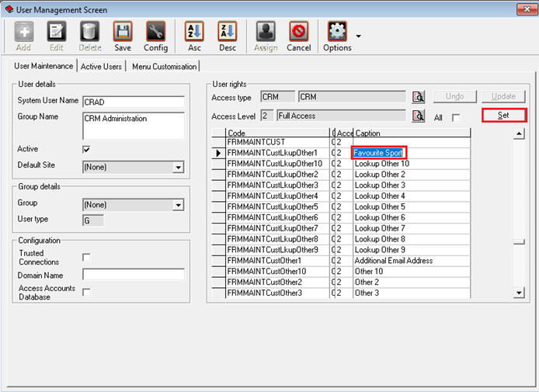Viewport: 539px width, 392px height.
Task: Save changes with the Save icon
Action: click(123, 32)
